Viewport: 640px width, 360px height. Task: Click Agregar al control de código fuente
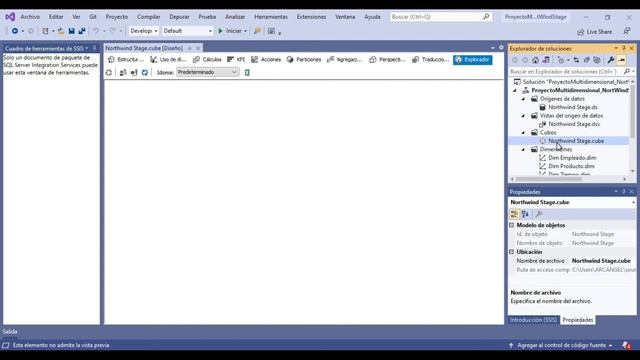[562, 345]
